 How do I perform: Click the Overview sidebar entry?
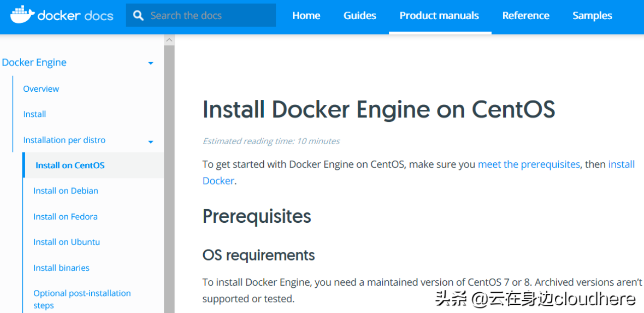pyautogui.click(x=41, y=89)
